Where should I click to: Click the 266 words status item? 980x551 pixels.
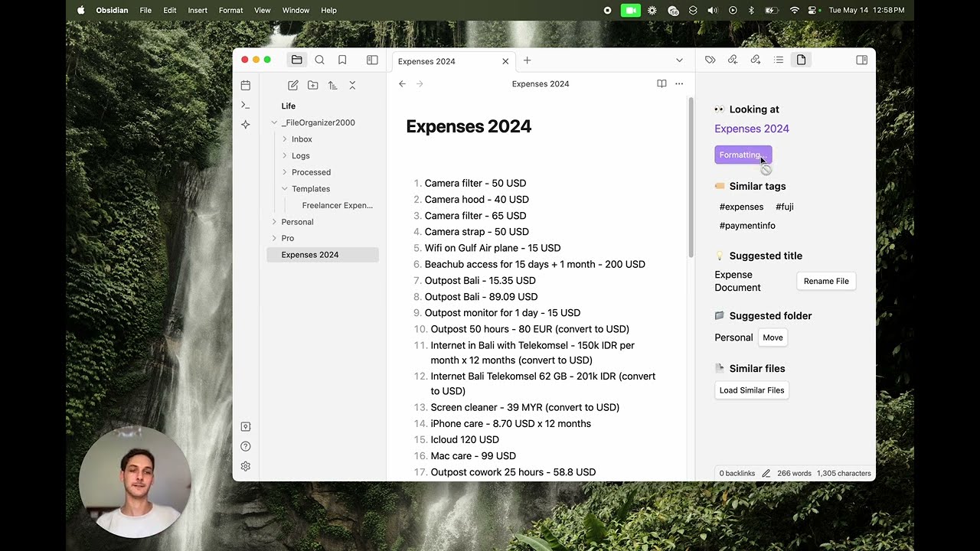point(794,473)
